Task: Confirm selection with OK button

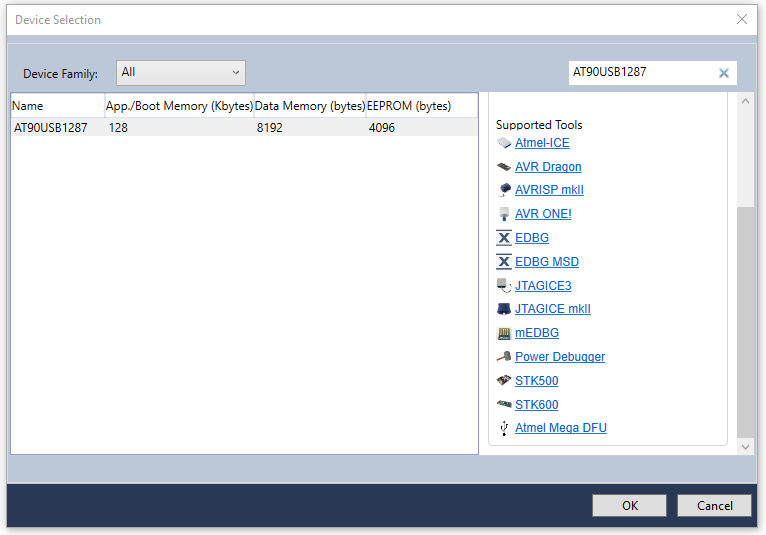Action: 629,506
